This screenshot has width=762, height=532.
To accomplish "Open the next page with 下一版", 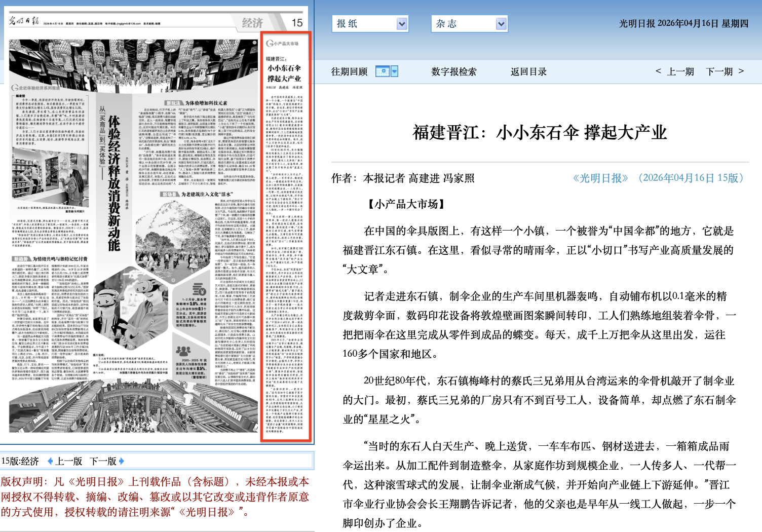I will [103, 461].
